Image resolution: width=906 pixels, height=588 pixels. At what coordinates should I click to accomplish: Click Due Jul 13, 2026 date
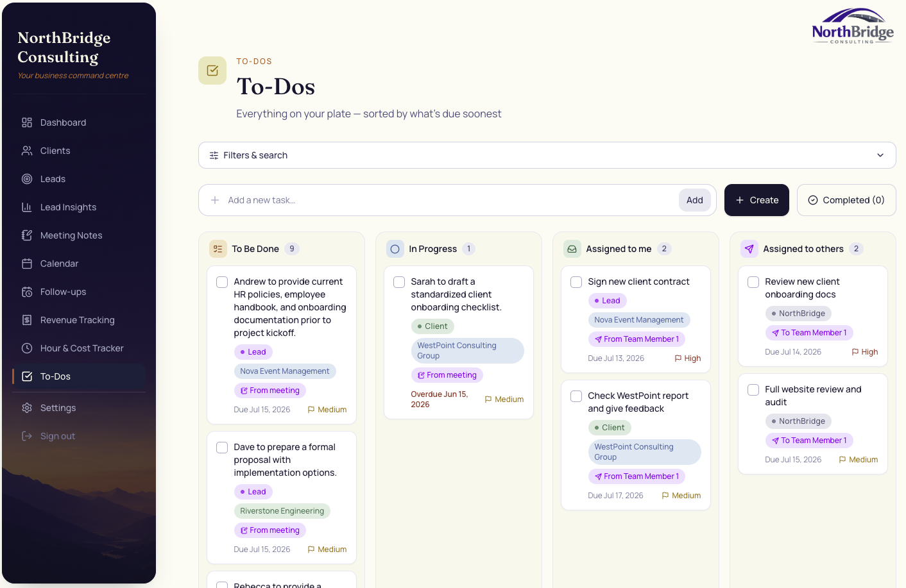616,358
